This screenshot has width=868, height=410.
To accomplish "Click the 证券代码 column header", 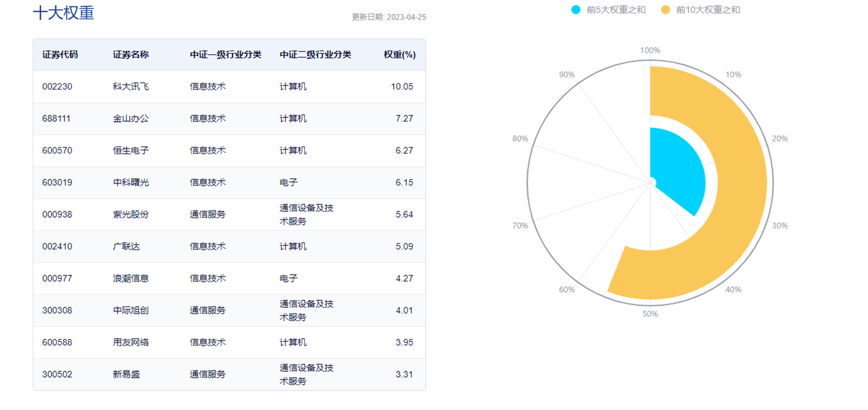I will 60,55.
